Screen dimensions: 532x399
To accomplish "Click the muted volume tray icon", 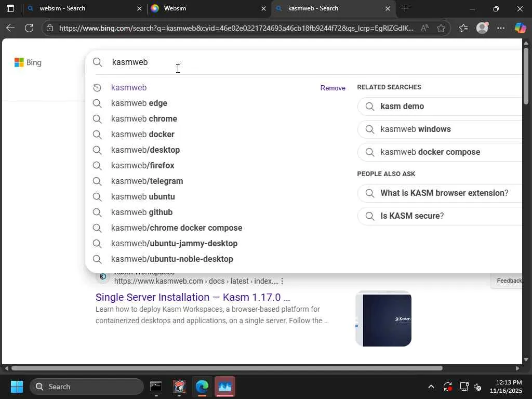I will click(x=477, y=387).
